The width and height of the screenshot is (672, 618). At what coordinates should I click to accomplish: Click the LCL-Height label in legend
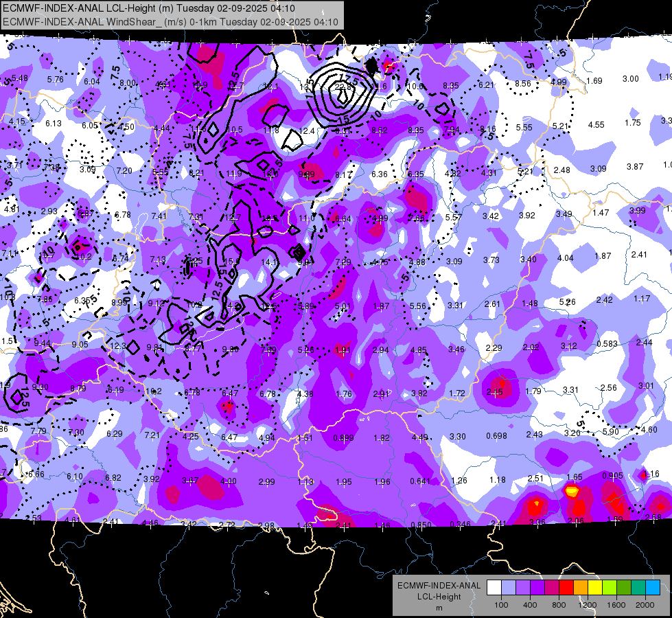439,597
